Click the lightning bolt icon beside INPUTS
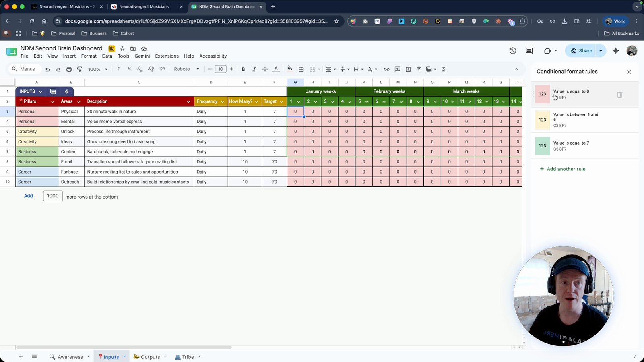This screenshot has width=644, height=362. [67, 91]
